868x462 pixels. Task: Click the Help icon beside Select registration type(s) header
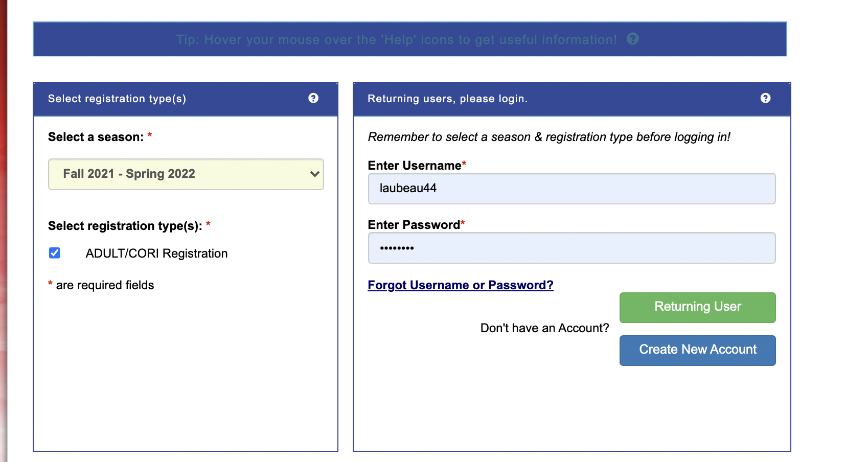point(313,98)
